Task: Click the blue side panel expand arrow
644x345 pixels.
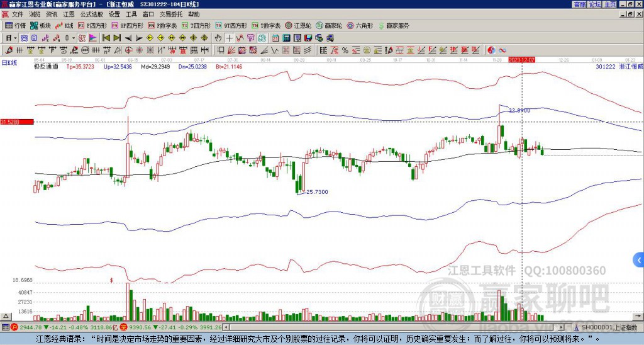Action: pos(639,259)
